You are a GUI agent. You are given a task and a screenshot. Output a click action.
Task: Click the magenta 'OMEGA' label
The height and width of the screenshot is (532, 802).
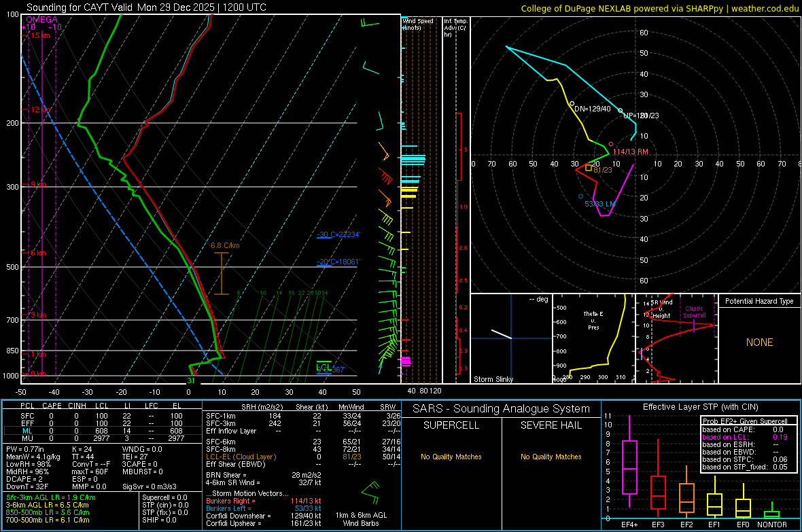tap(42, 20)
